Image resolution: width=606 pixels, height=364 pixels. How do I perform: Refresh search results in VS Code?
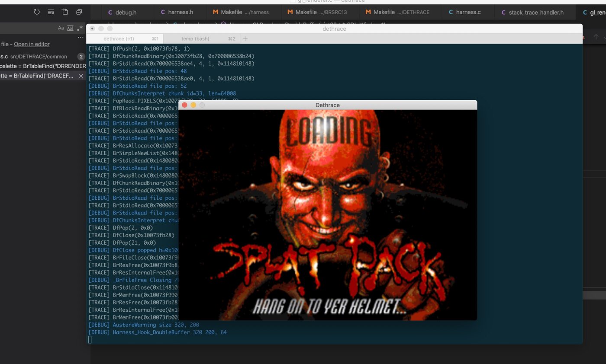(37, 12)
